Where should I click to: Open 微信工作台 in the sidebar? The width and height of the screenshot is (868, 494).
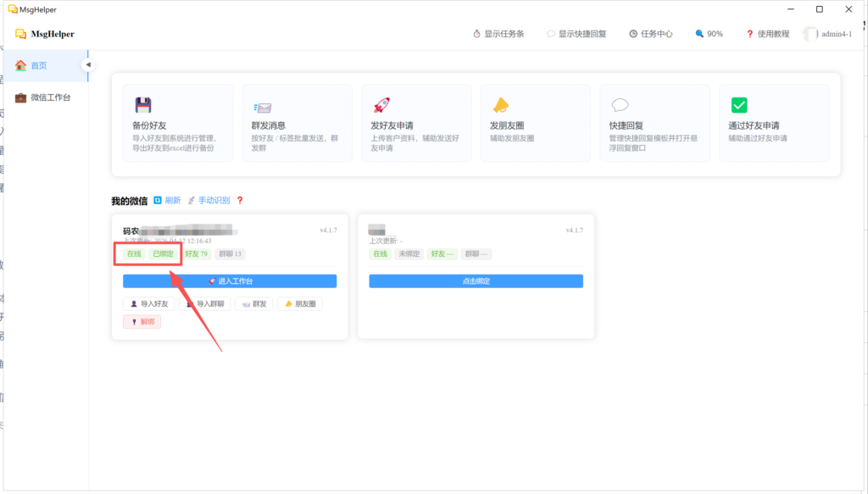pos(49,97)
